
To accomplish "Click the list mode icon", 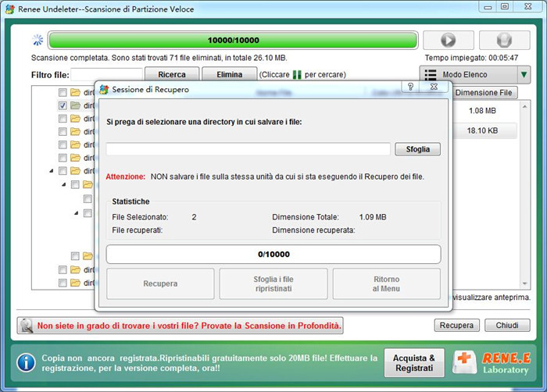I will (x=431, y=75).
